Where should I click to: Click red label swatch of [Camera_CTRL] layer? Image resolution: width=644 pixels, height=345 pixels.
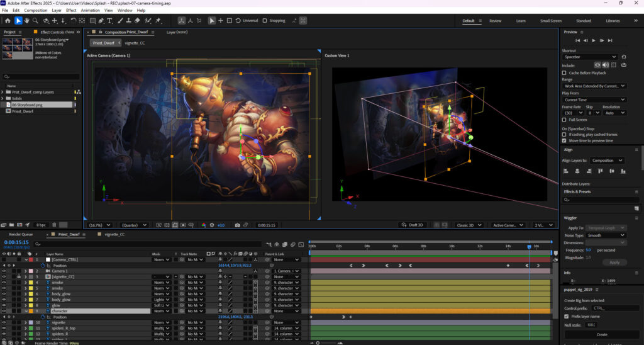point(31,259)
